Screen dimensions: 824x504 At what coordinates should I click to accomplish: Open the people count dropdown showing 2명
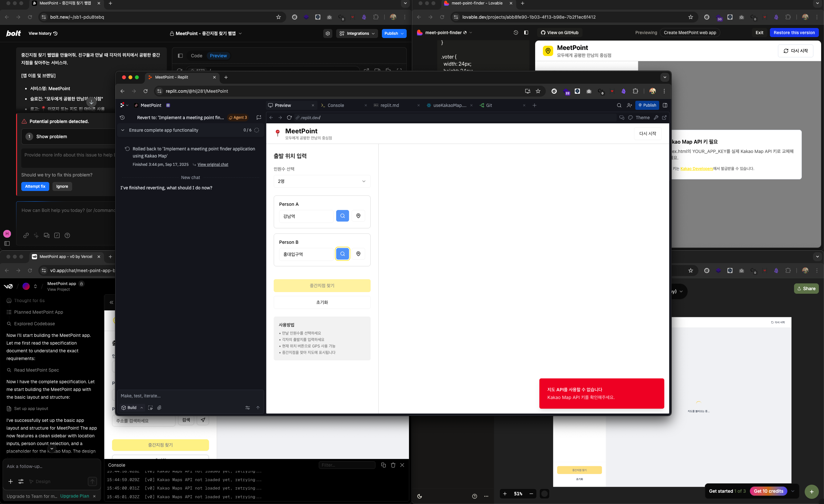coord(322,181)
